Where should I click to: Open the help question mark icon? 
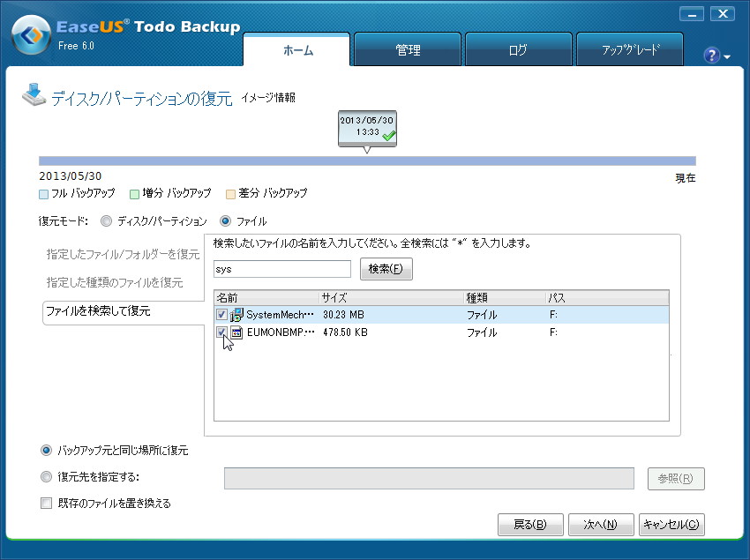point(711,56)
